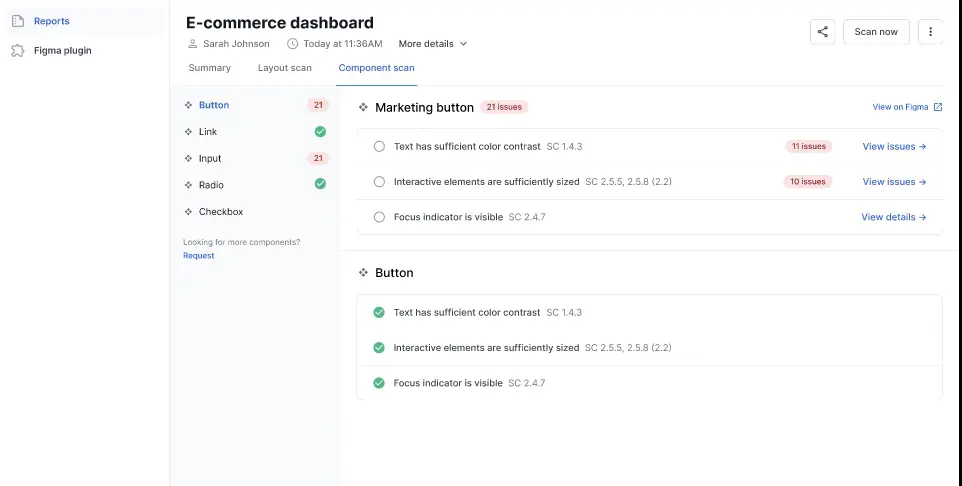Toggle the circle for Interactive elements sizing check
The height and width of the screenshot is (486, 962).
pos(379,182)
